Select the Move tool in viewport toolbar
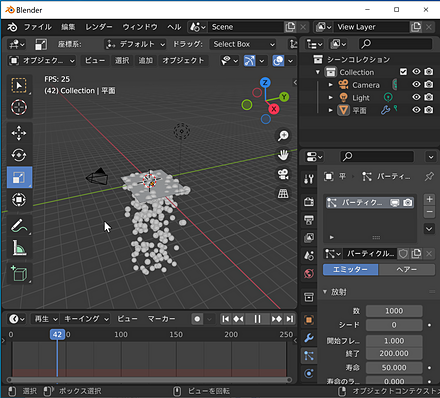 pyautogui.click(x=19, y=133)
